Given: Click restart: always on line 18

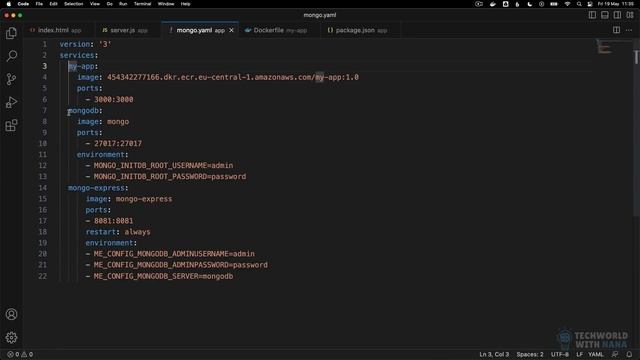Looking at the screenshot, I should coord(118,232).
